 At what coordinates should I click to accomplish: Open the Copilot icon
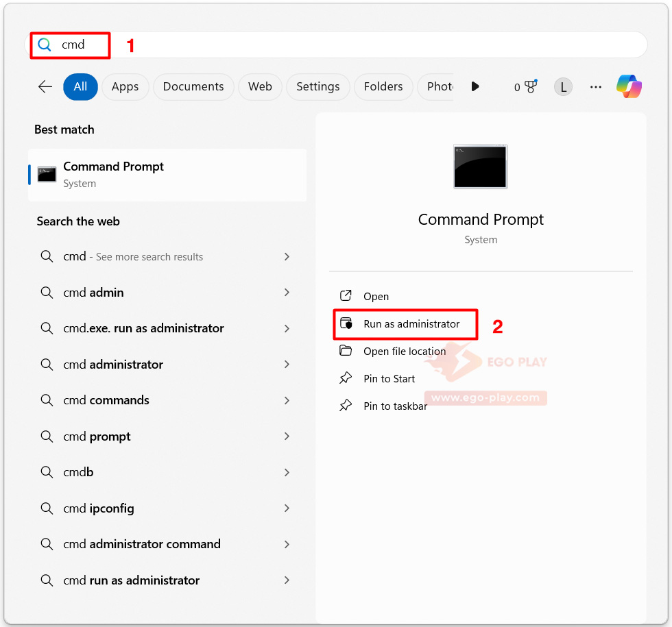[629, 86]
